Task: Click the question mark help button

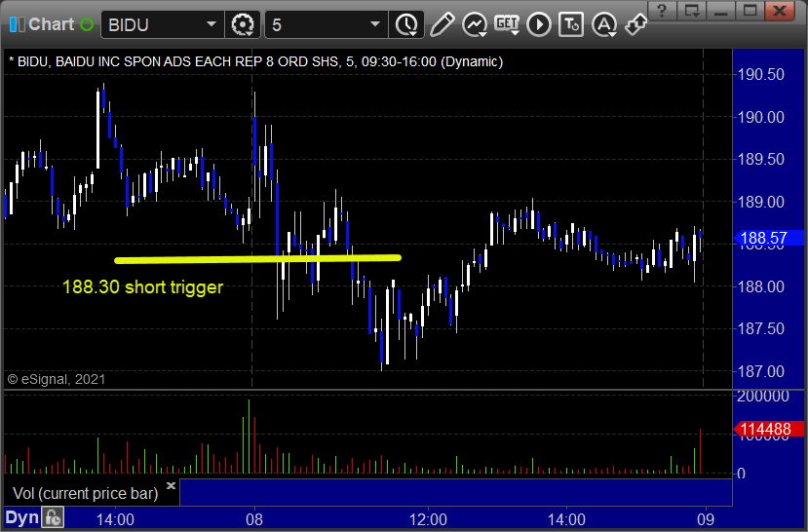Action: coord(662,11)
